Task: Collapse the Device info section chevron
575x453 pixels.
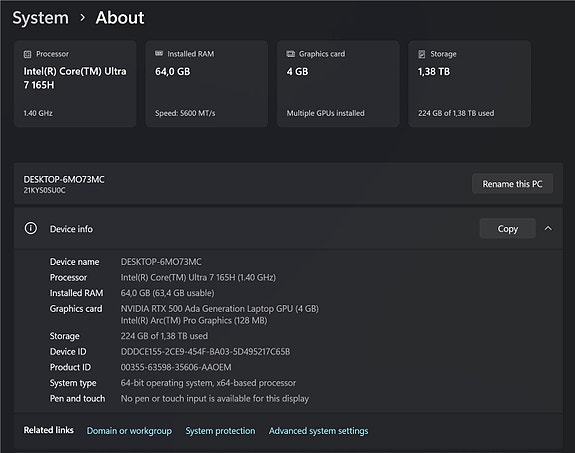Action: 548,229
